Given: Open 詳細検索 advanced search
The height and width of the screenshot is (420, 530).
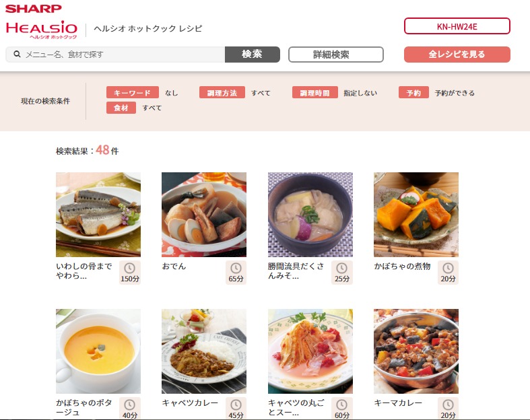Looking at the screenshot, I should tap(335, 55).
